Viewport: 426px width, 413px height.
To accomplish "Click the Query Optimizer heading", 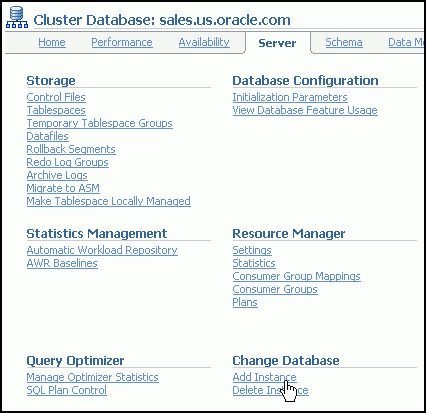I will (75, 361).
